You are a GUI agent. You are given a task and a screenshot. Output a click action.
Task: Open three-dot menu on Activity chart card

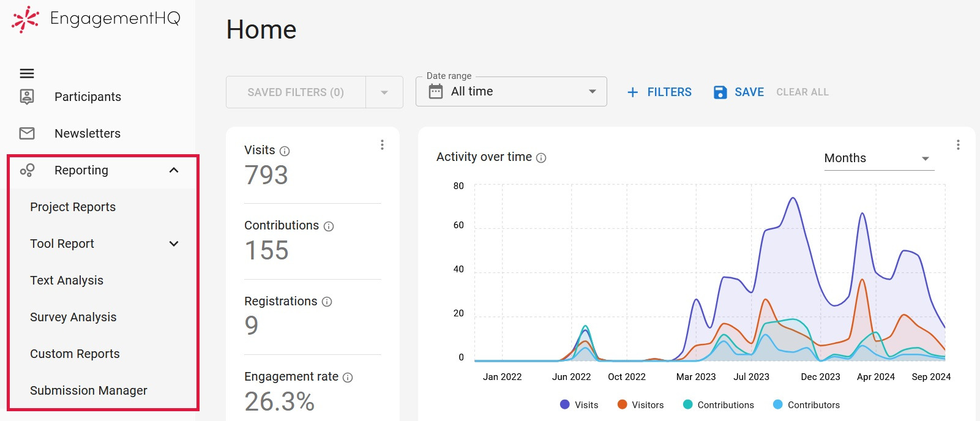(x=958, y=145)
